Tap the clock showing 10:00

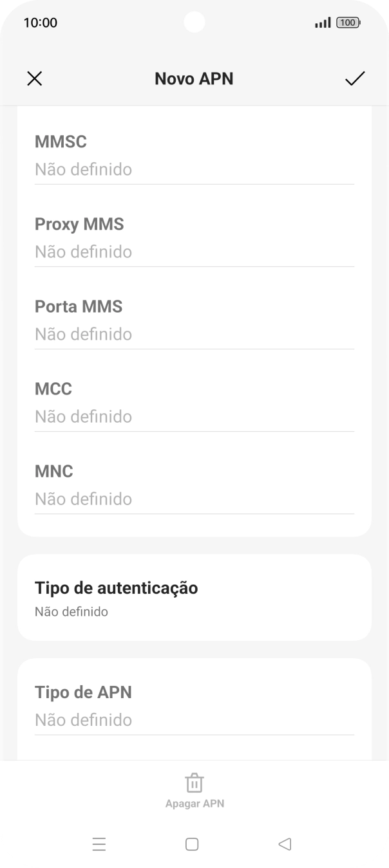tap(40, 23)
